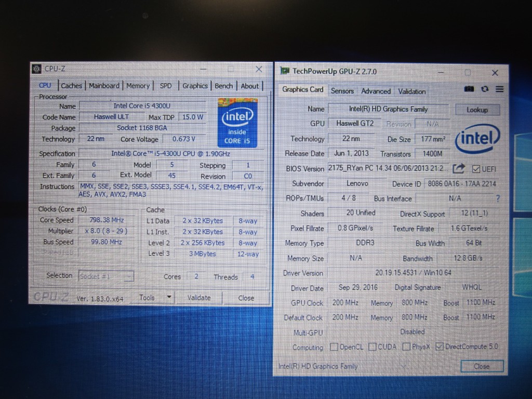Viewport: 532px width, 399px height.
Task: Switch to the Memory tab in CPU-Z
Action: click(138, 86)
